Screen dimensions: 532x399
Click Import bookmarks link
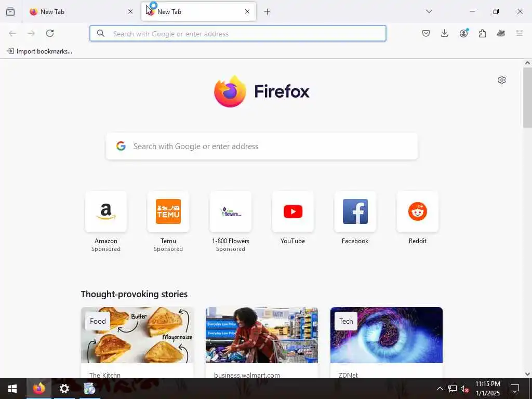click(x=39, y=51)
